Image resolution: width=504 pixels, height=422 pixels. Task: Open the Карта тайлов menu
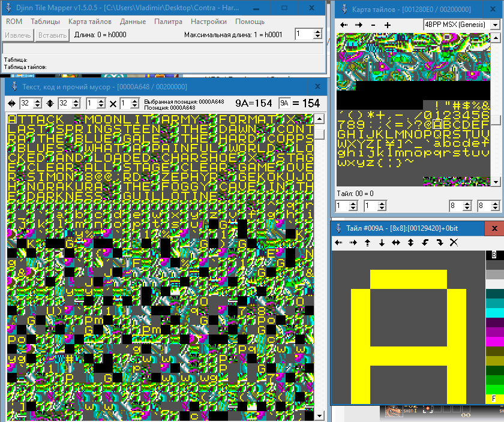pyautogui.click(x=89, y=22)
